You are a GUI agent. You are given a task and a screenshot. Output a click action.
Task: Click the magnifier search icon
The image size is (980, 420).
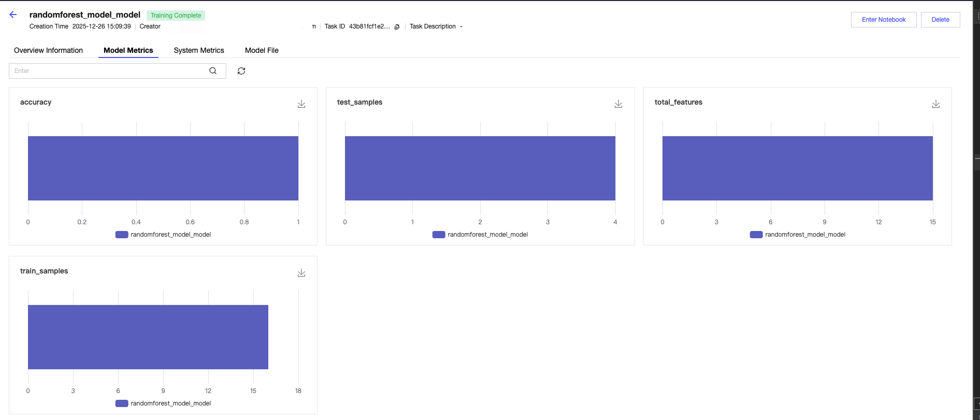(x=213, y=71)
